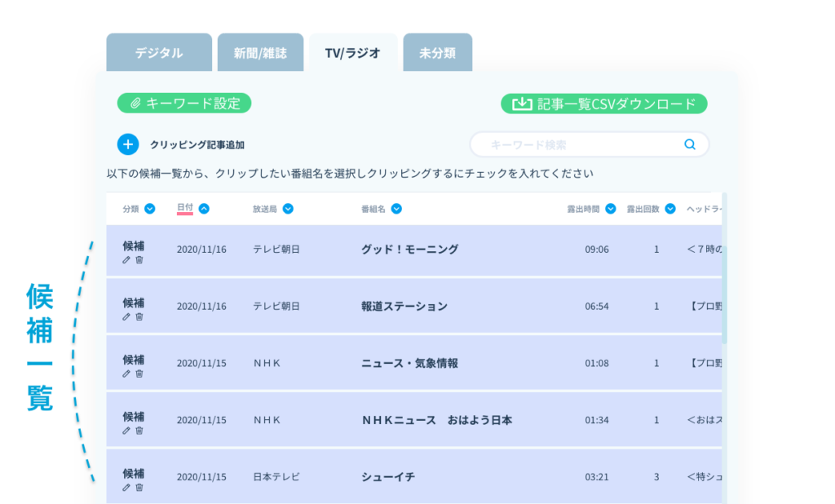Click the blue plus icon to add clipping article

tap(128, 144)
